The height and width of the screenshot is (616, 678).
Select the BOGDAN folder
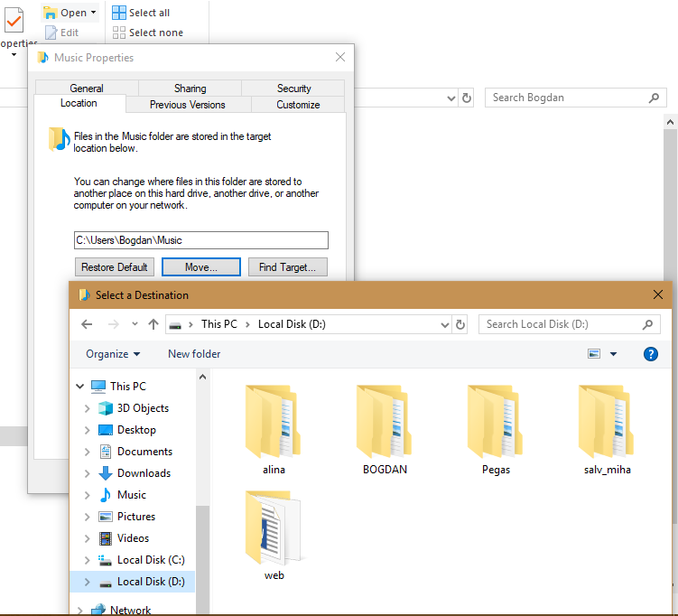click(x=385, y=430)
